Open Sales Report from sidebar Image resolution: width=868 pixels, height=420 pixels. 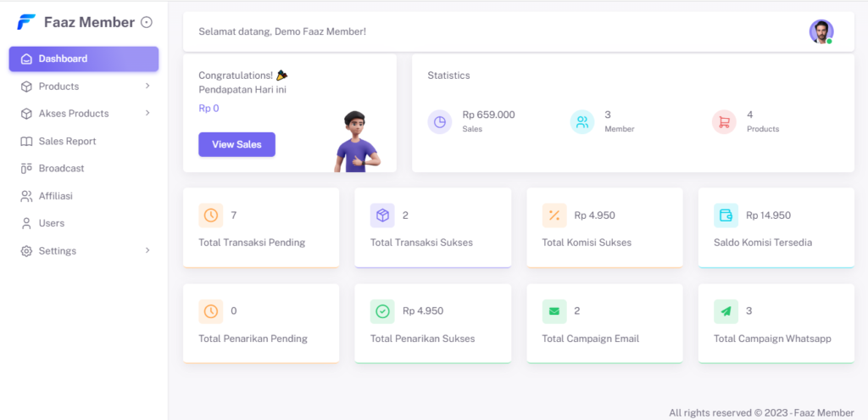pyautogui.click(x=67, y=141)
